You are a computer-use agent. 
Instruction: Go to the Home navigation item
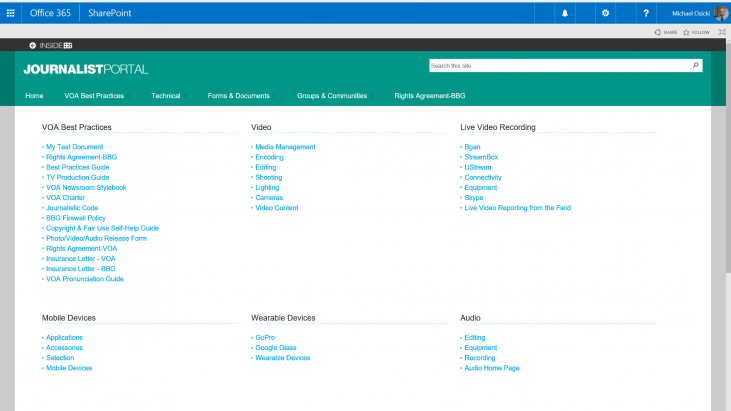(34, 96)
